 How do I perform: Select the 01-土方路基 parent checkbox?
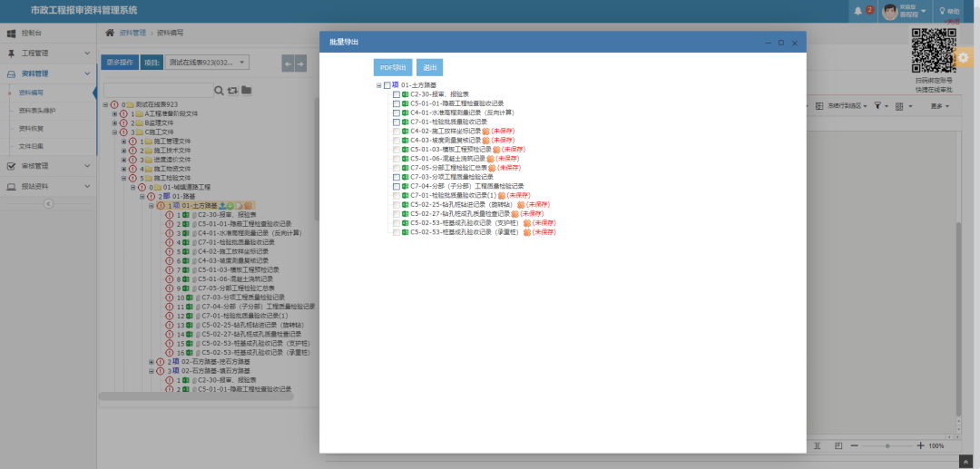(x=387, y=85)
